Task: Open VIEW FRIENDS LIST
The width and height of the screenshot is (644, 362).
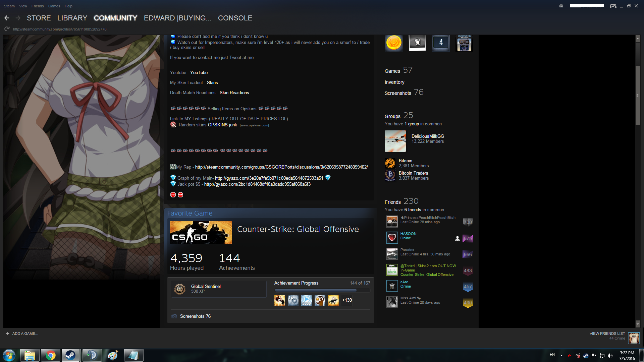Action: tap(607, 334)
